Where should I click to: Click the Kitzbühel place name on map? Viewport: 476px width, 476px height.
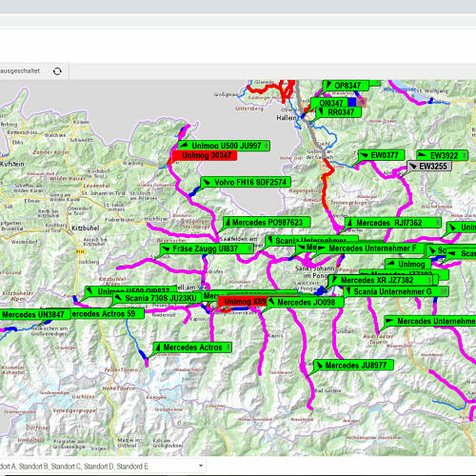(86, 228)
